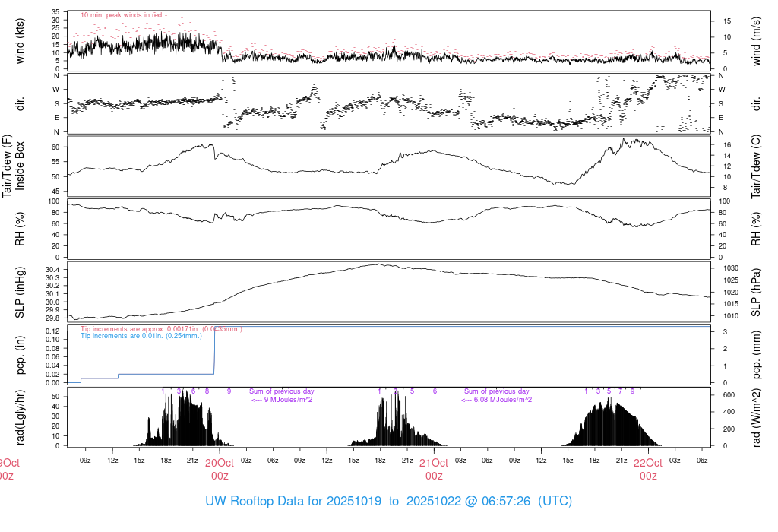Screen dimensions: 778x532
Task: Click the '06z' label at far right of time axis
Action: (701, 461)
